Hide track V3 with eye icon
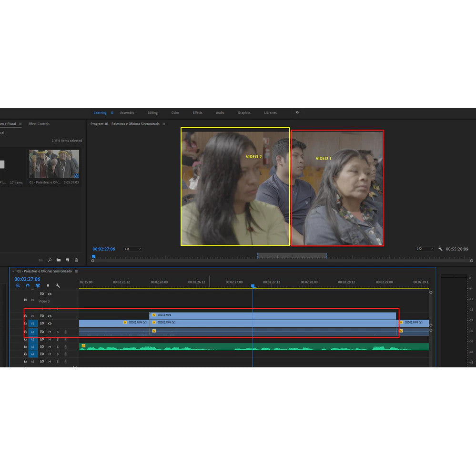This screenshot has height=476, width=476. [x=50, y=294]
